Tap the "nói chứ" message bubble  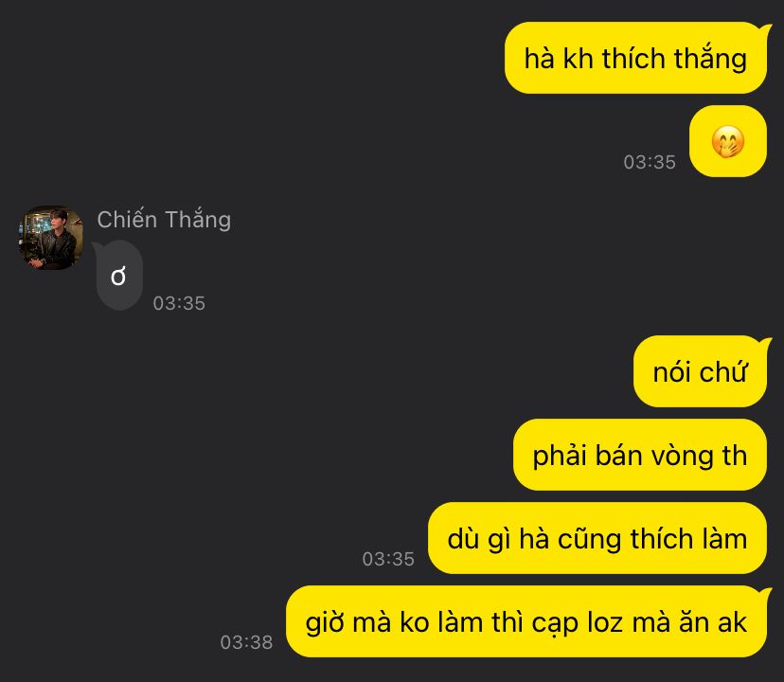pos(700,371)
